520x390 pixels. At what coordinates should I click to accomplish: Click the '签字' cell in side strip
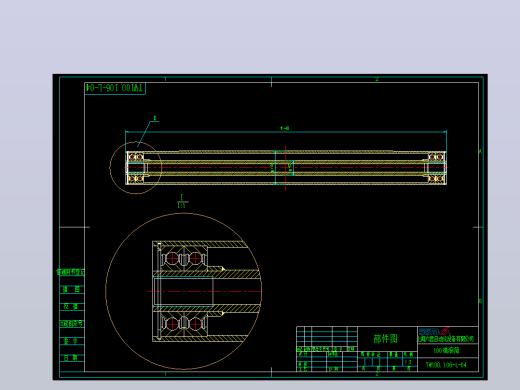[72, 341]
